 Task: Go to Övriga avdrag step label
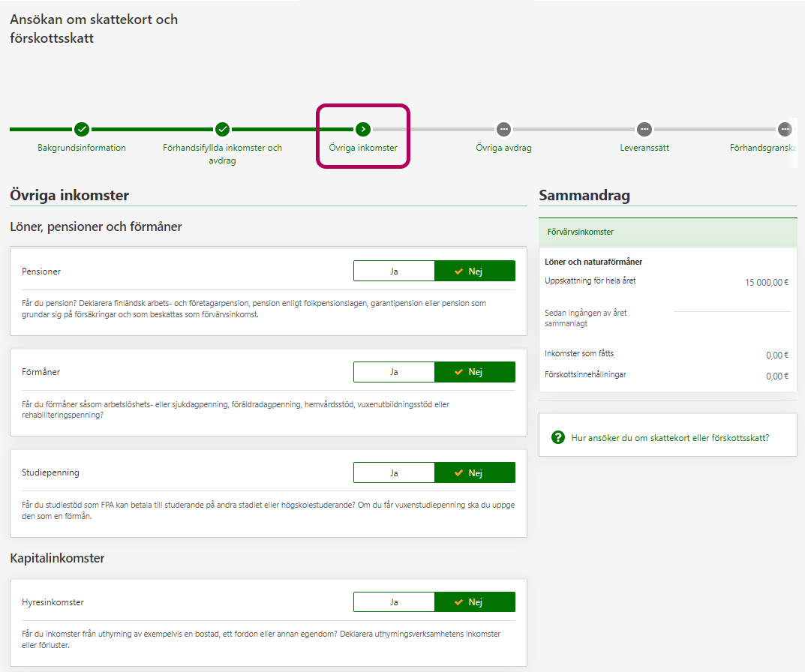[503, 148]
